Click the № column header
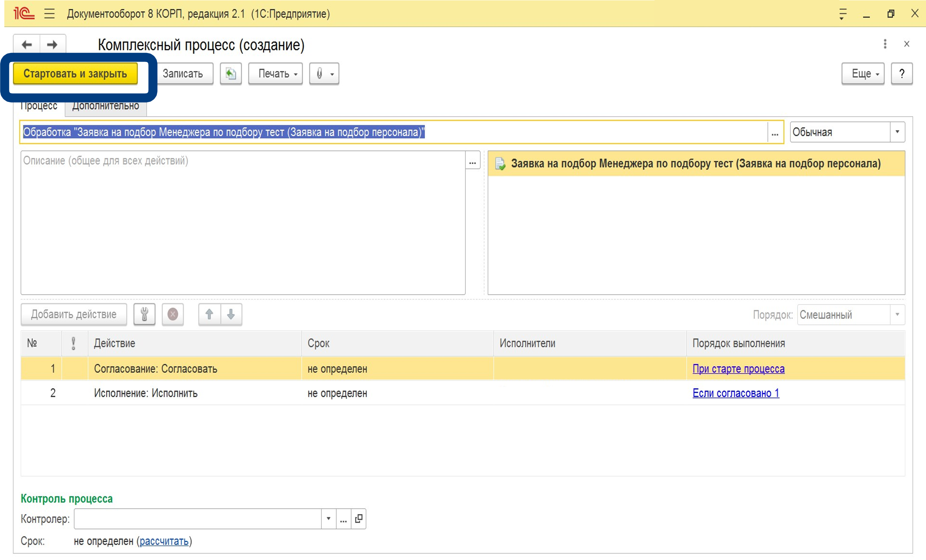926x560 pixels. click(x=41, y=343)
